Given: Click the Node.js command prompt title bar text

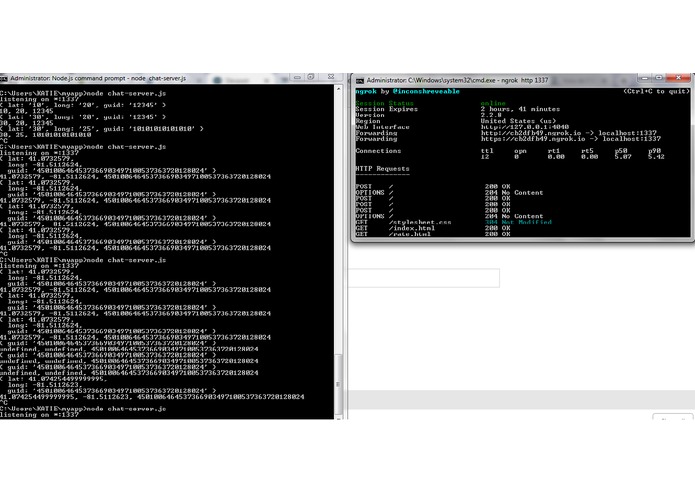Looking at the screenshot, I should [98, 78].
